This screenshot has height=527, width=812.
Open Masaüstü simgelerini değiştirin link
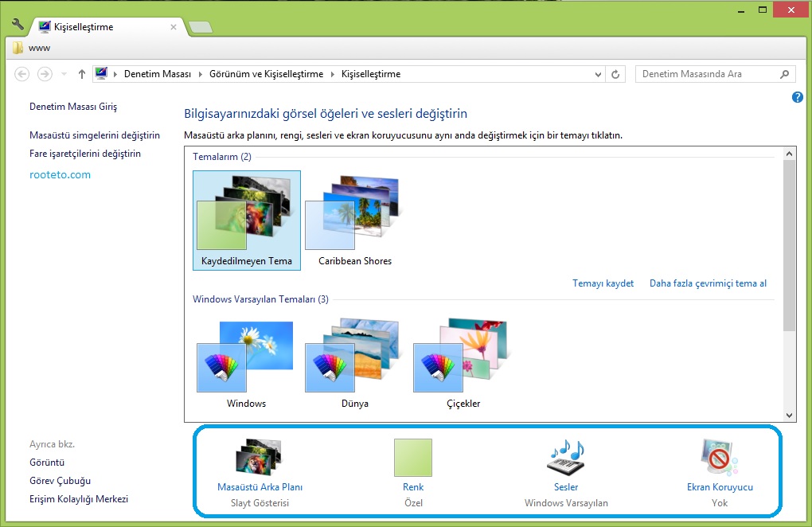95,135
